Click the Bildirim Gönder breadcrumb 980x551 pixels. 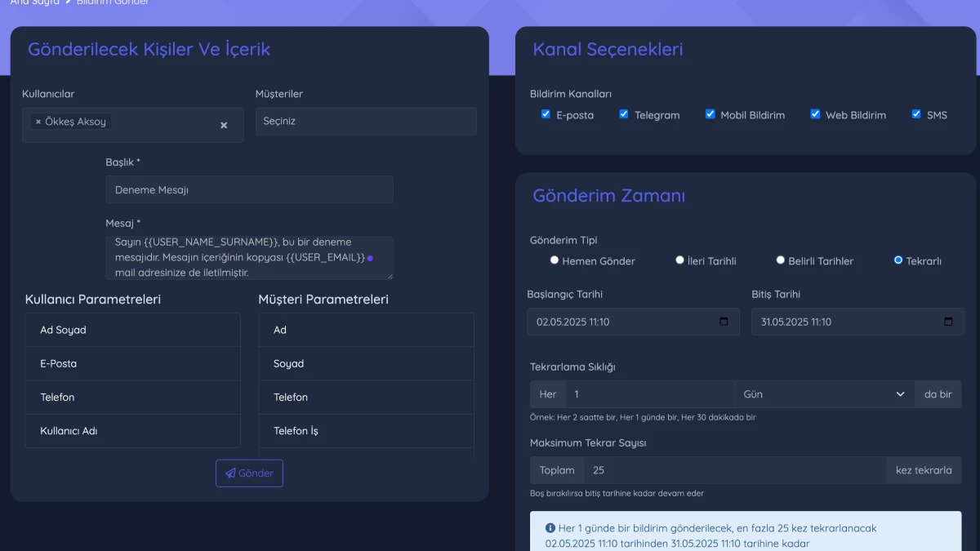point(113,2)
